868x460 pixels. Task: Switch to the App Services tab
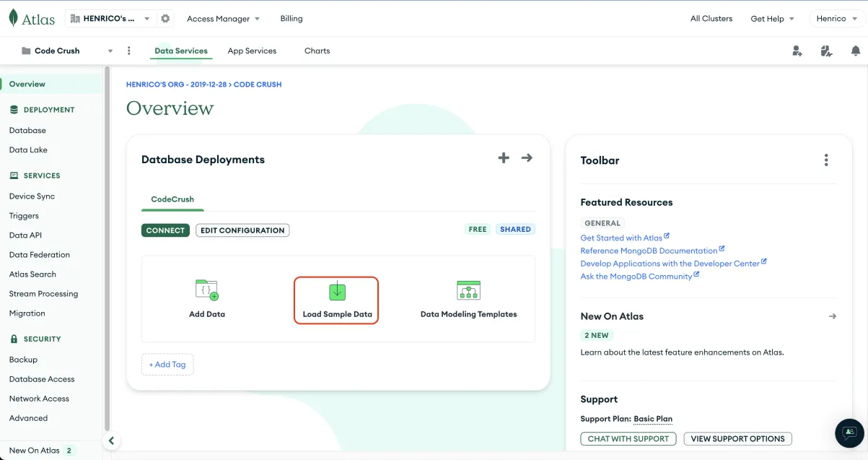point(252,51)
